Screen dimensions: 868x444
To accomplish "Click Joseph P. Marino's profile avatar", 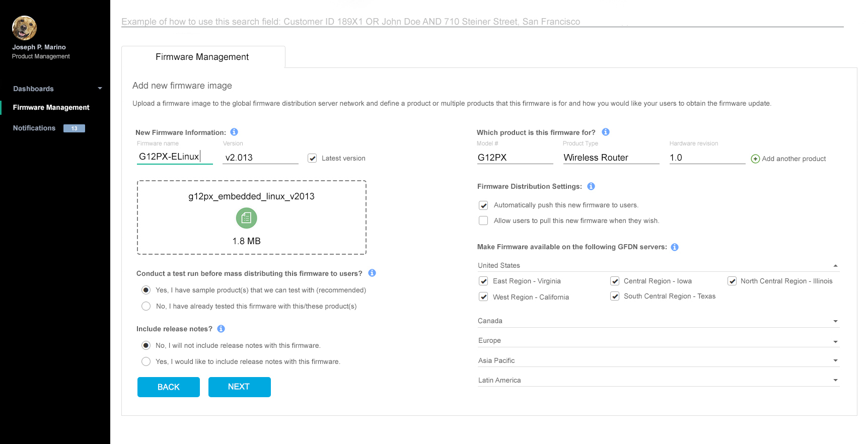I will click(x=24, y=28).
